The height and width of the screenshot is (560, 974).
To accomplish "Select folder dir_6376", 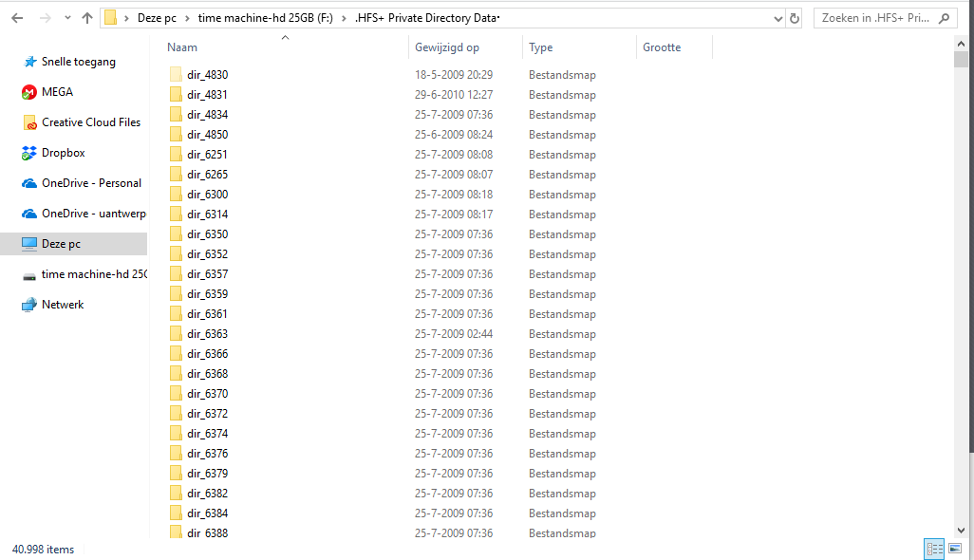I will (208, 453).
